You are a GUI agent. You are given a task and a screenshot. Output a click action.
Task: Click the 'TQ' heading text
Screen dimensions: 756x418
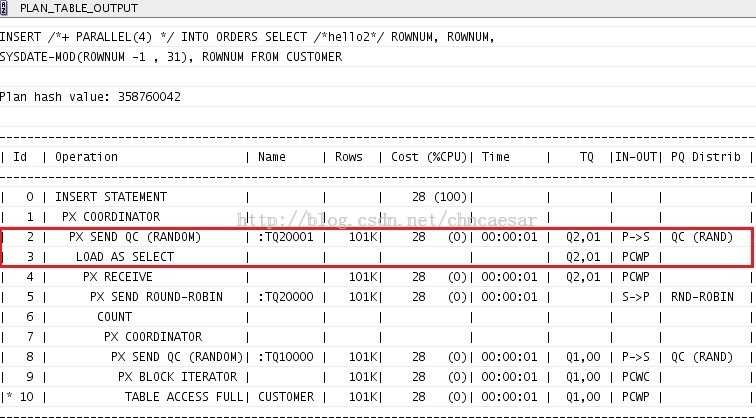pos(587,157)
